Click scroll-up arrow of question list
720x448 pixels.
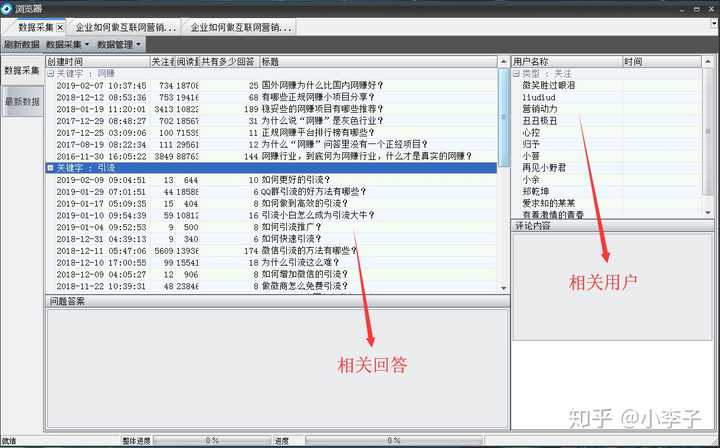pyautogui.click(x=503, y=62)
